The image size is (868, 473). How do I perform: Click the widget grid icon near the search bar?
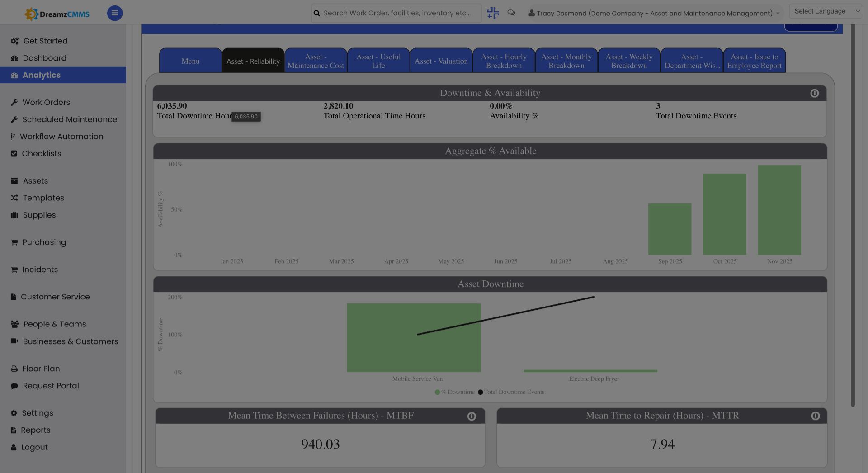coord(493,13)
